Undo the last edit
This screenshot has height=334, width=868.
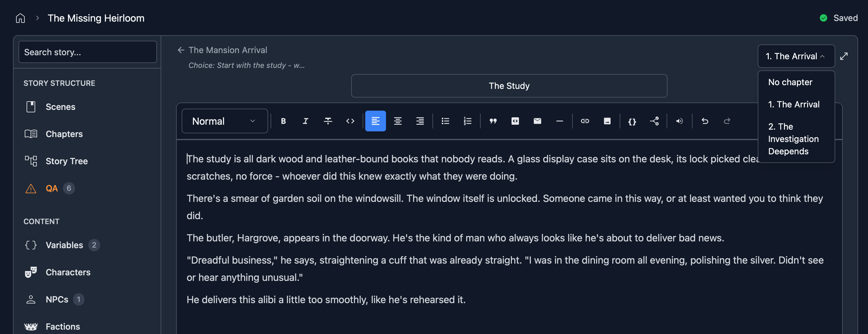[705, 121]
